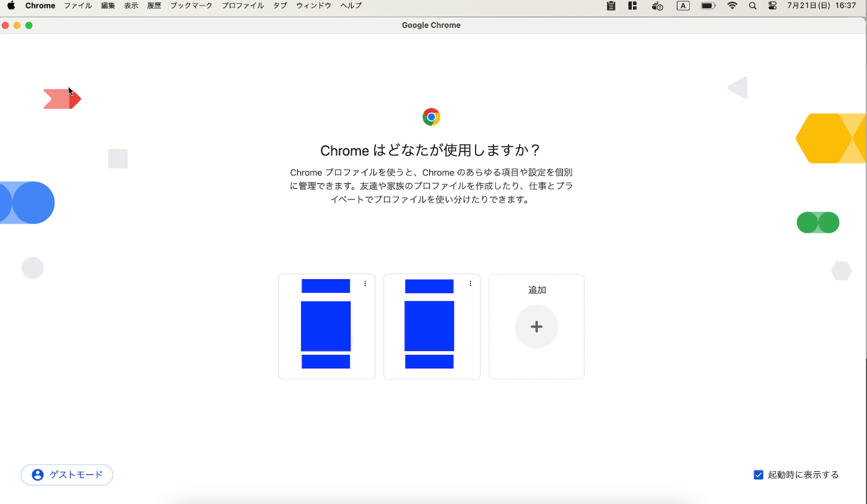Click the window layout icon in menu bar
The height and width of the screenshot is (504, 867).
tap(633, 6)
